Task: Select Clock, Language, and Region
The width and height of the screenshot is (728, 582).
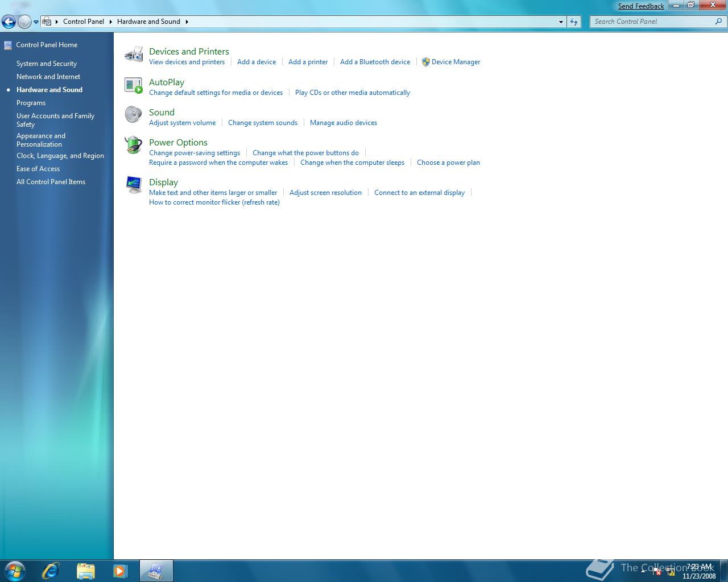Action: 60,156
